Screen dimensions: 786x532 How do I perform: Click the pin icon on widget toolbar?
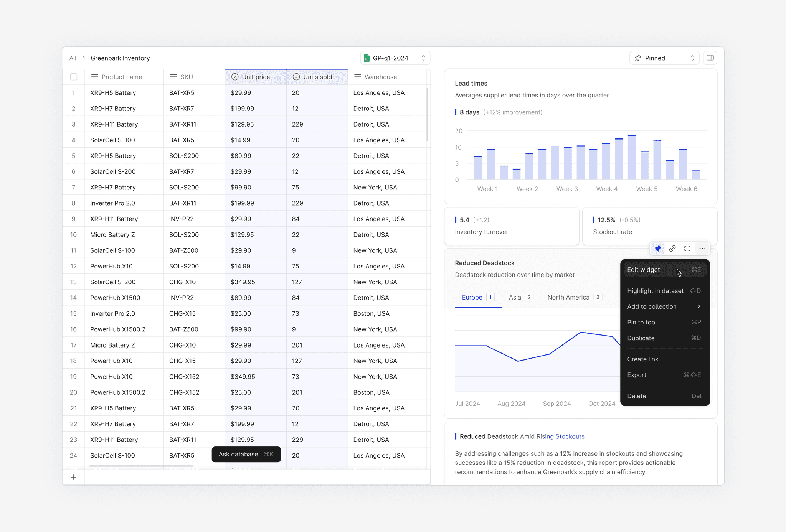coord(658,249)
